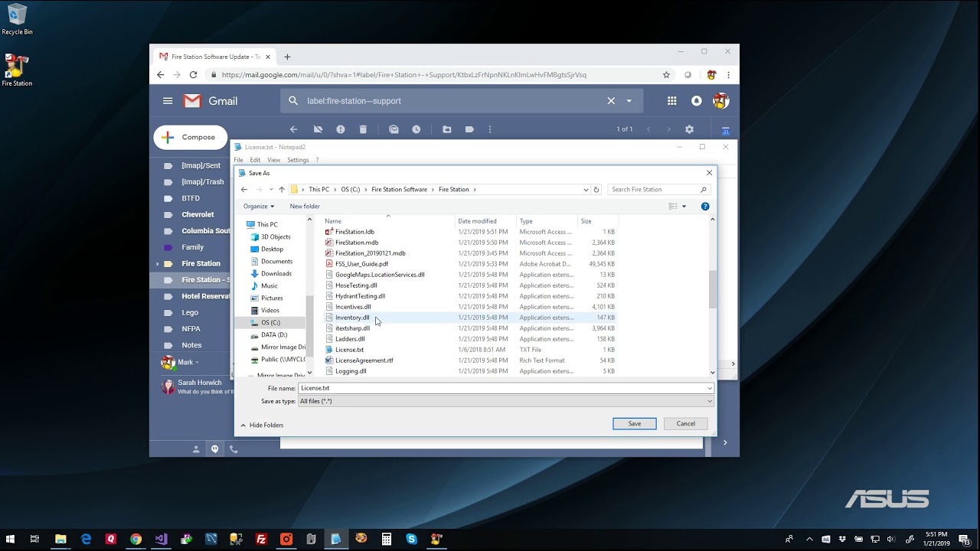Expand address bar previous locations dropdown
Viewport: 980px width, 551px height.
click(586, 190)
